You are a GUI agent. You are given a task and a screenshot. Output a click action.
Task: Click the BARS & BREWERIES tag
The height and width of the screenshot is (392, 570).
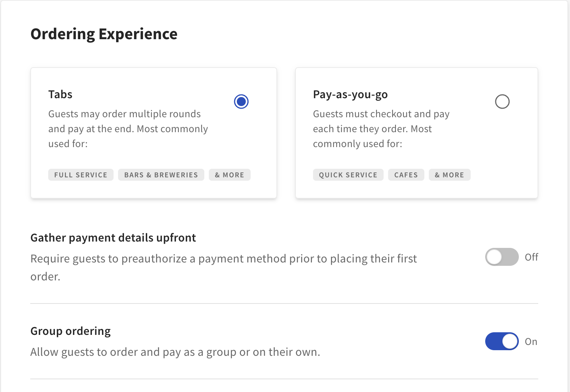161,174
